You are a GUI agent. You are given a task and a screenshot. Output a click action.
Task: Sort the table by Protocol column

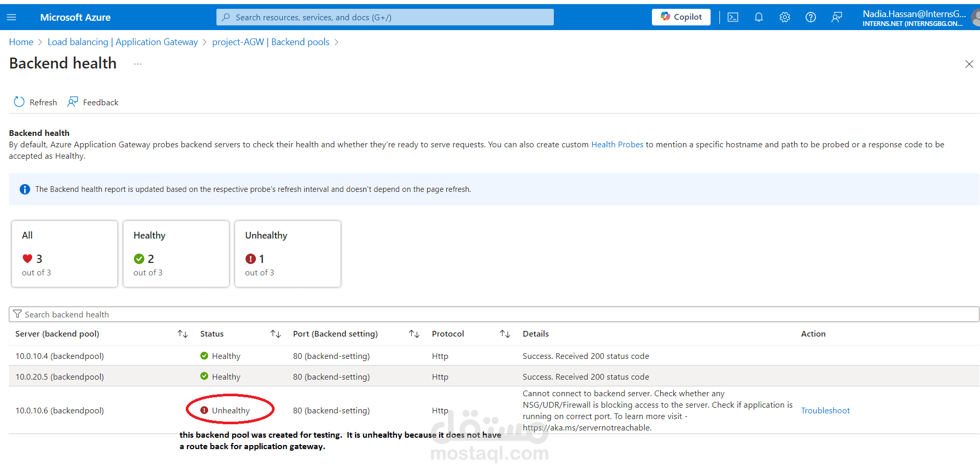coord(505,334)
